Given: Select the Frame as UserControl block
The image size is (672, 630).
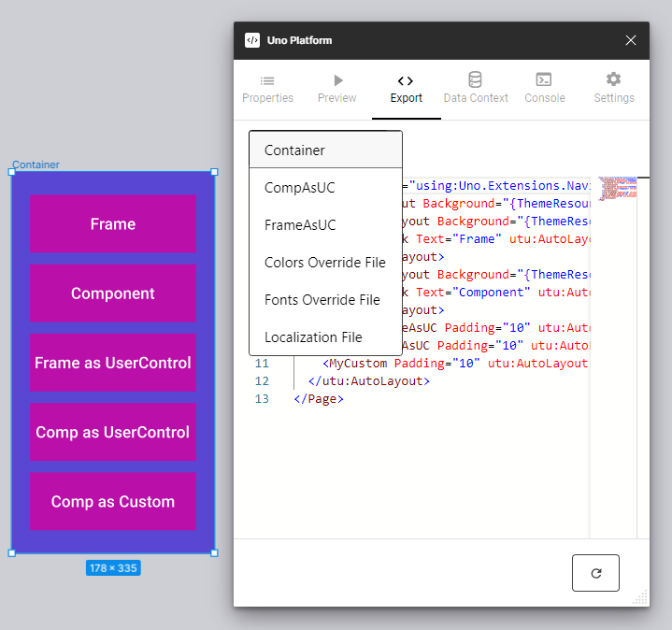Looking at the screenshot, I should 113,363.
